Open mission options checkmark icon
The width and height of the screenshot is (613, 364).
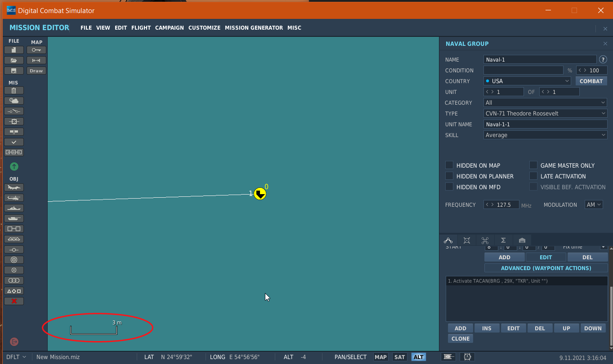pyautogui.click(x=14, y=142)
